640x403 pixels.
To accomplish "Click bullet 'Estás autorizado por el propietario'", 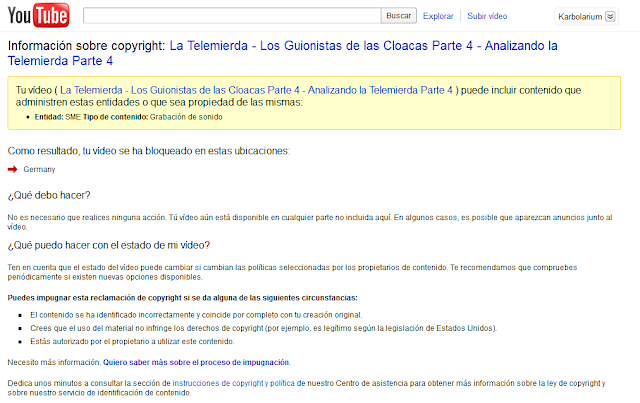I will coord(132,341).
